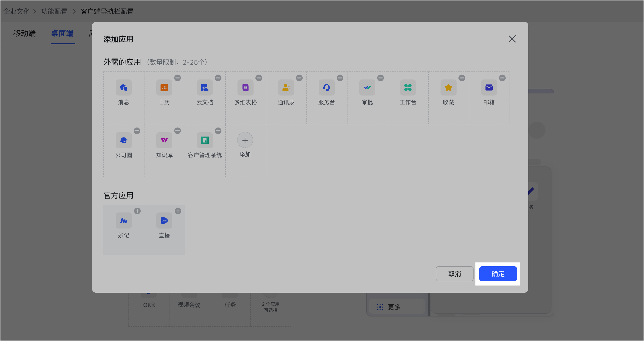The width and height of the screenshot is (644, 341).
Task: Remove 邮箱 using its minus badge
Action: click(503, 78)
